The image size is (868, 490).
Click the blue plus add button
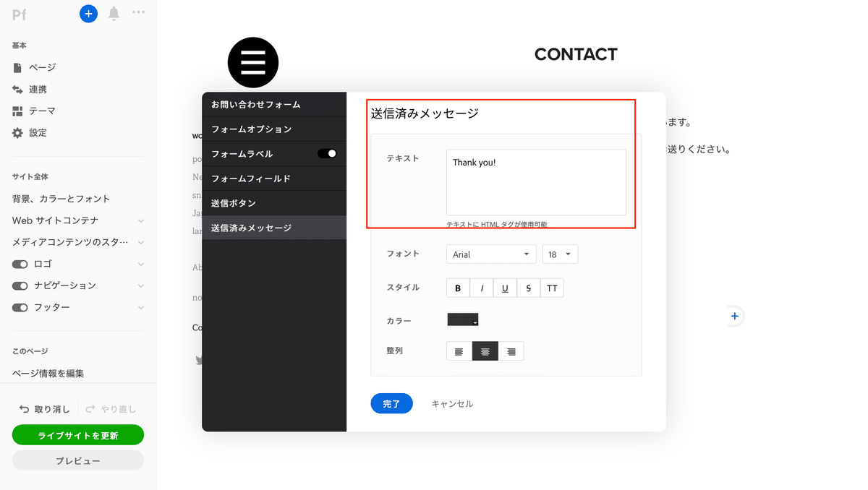coord(88,13)
